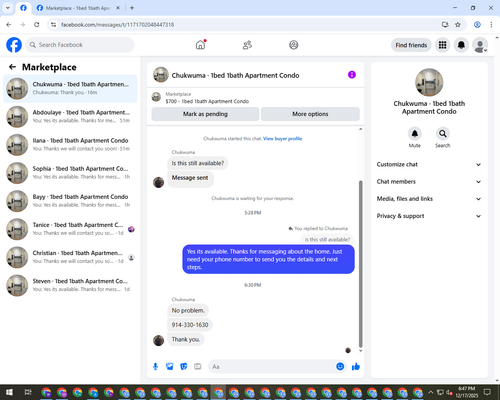Open the Windows Start button

9,392
